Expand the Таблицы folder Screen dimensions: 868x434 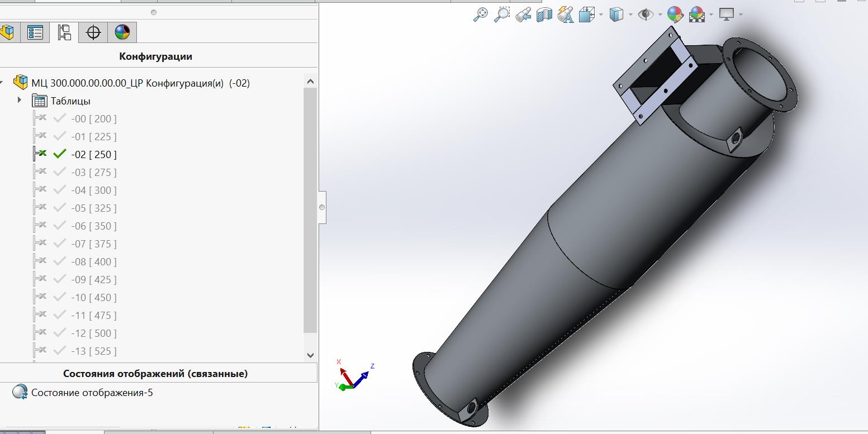(x=20, y=101)
